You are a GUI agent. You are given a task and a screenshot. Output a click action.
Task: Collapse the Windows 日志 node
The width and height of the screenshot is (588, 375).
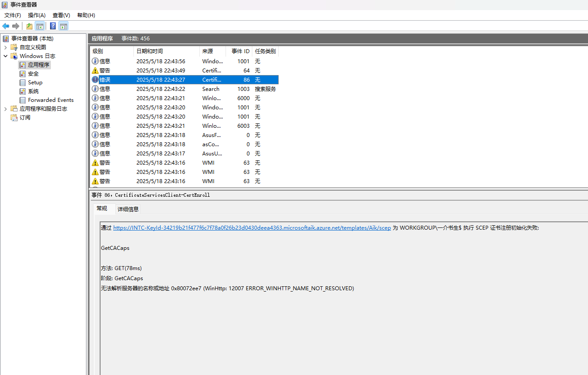(5, 56)
